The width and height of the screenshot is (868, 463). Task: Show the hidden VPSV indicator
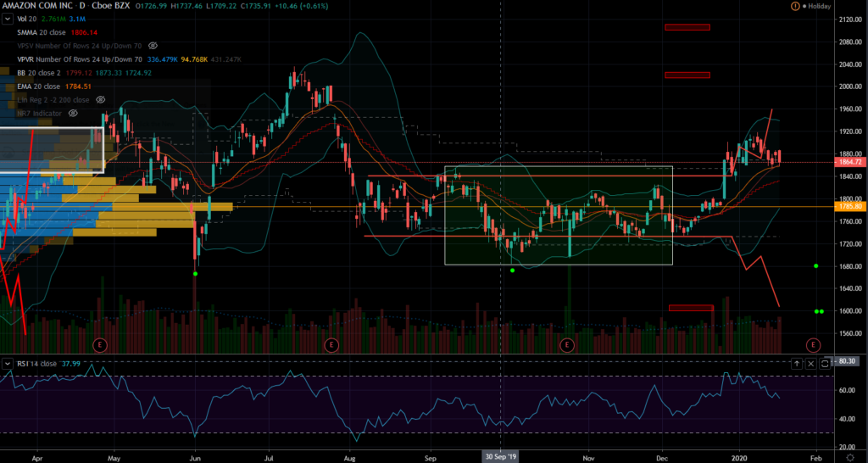(x=152, y=44)
